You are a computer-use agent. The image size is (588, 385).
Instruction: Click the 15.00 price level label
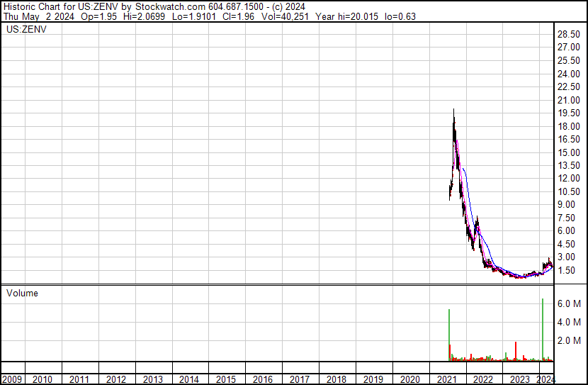point(568,152)
